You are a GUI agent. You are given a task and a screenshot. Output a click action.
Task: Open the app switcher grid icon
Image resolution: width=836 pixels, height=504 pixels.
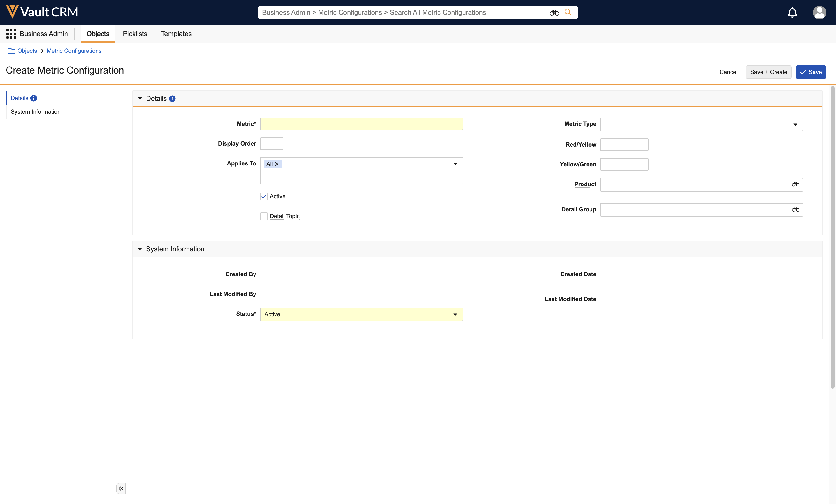pyautogui.click(x=11, y=34)
